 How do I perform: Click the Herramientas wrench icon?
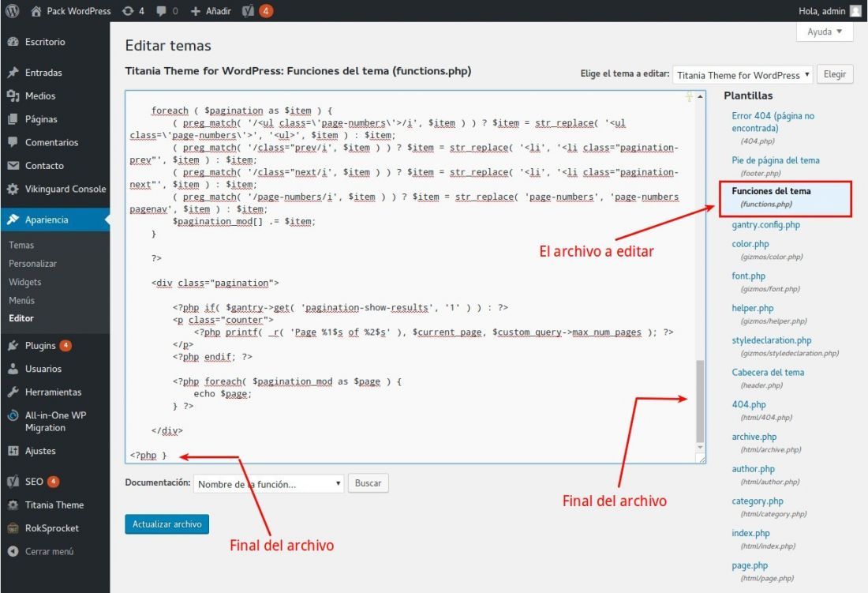click(x=13, y=392)
